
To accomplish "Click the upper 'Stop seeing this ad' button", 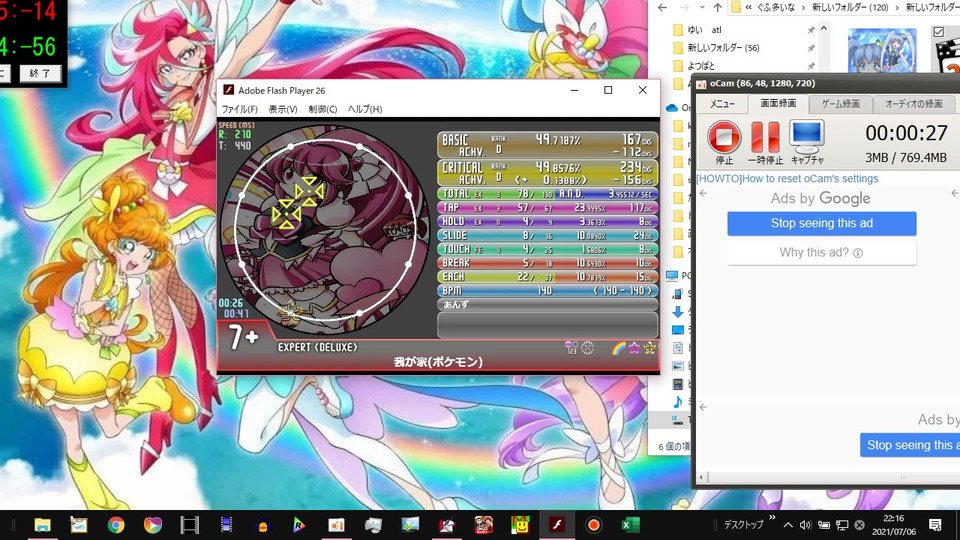I will [822, 223].
